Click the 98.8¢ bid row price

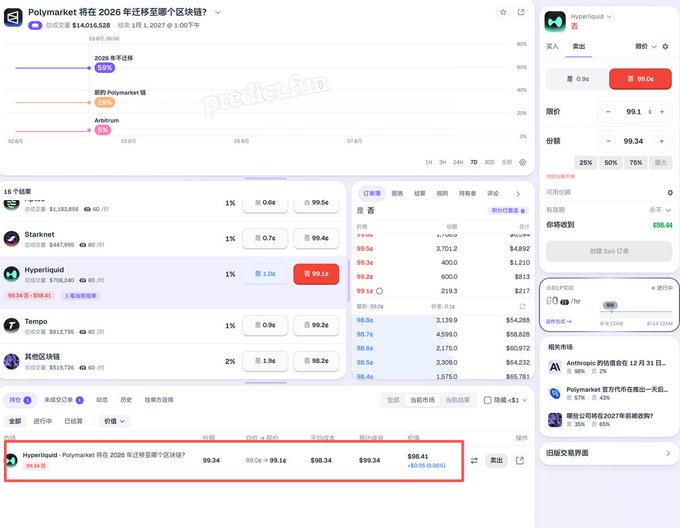click(x=364, y=320)
